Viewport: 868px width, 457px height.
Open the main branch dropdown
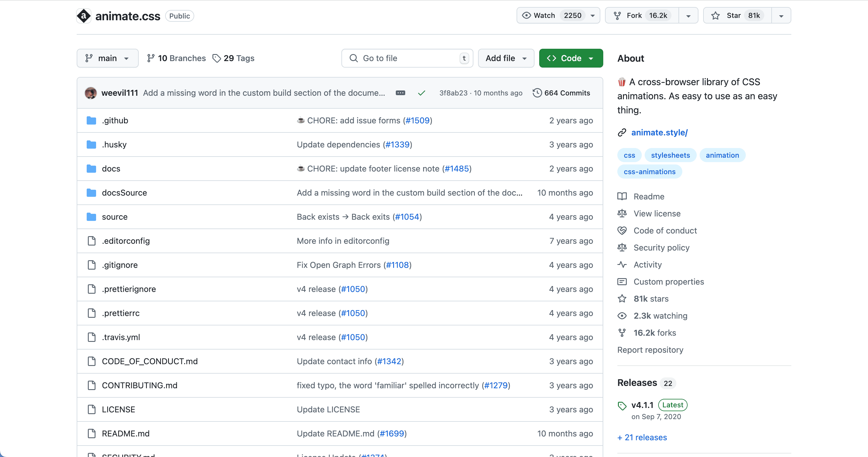(x=107, y=58)
